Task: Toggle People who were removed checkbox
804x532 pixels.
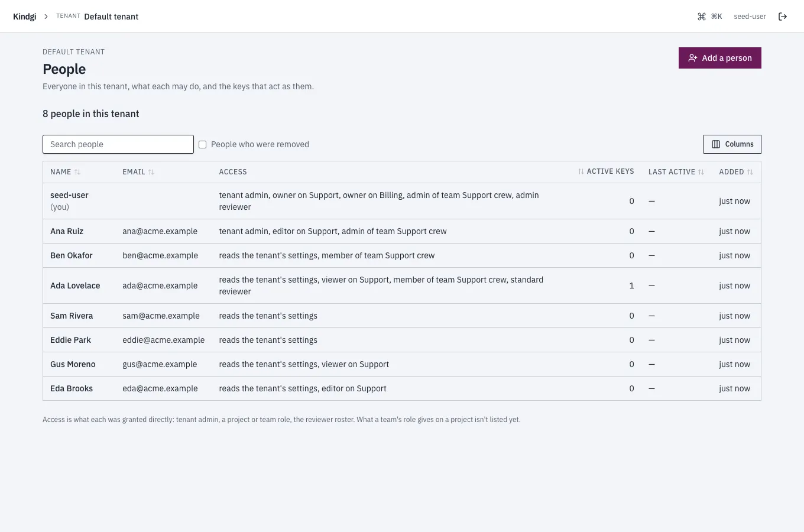Action: (x=203, y=144)
